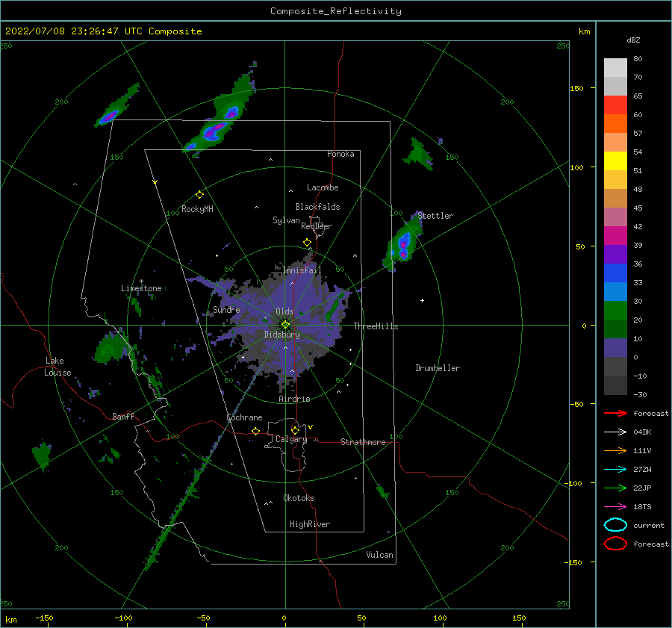Click the dBZ legend heading
Image resolution: width=672 pixels, height=628 pixels.
[633, 40]
